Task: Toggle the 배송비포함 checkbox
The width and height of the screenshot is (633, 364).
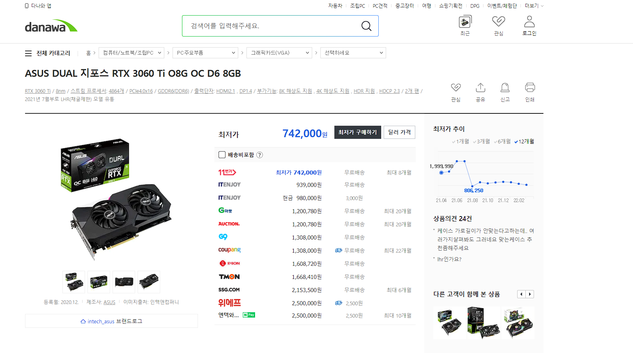Action: click(222, 155)
